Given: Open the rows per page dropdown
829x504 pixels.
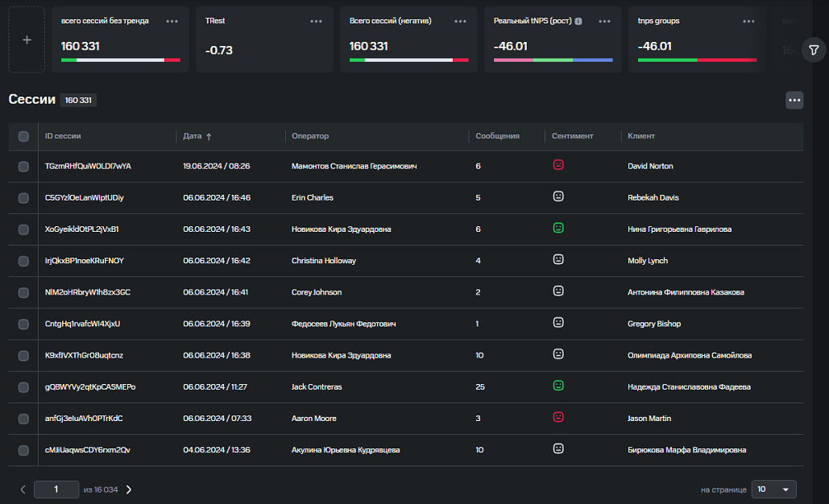Looking at the screenshot, I should click(x=773, y=490).
